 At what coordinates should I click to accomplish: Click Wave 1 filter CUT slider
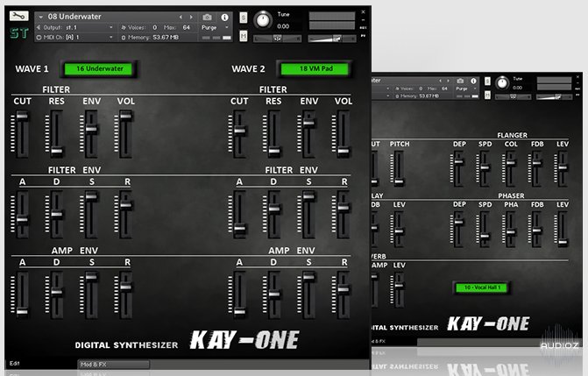pyautogui.click(x=22, y=133)
